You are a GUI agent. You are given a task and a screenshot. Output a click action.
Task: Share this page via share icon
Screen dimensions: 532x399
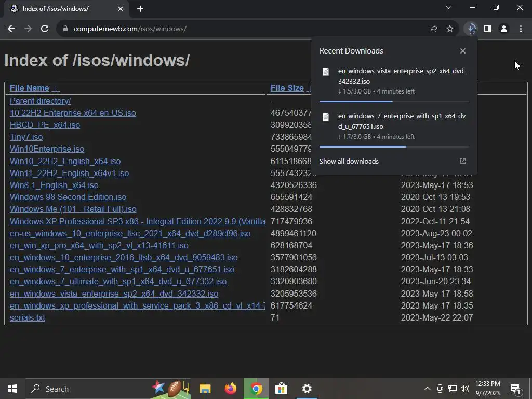pyautogui.click(x=433, y=29)
